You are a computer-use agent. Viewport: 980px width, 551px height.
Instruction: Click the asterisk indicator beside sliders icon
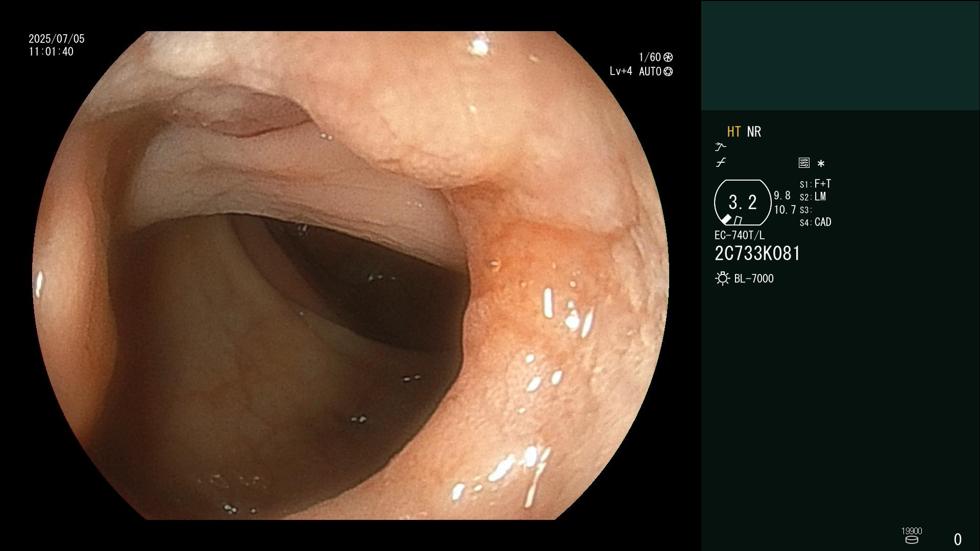click(x=821, y=163)
